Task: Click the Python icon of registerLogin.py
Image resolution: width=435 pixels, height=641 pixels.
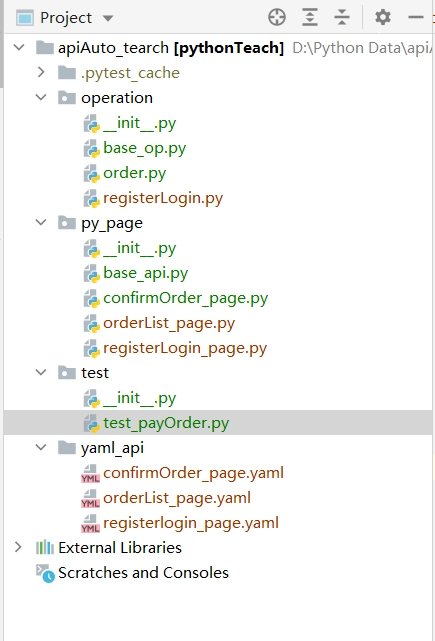Action: click(92, 198)
